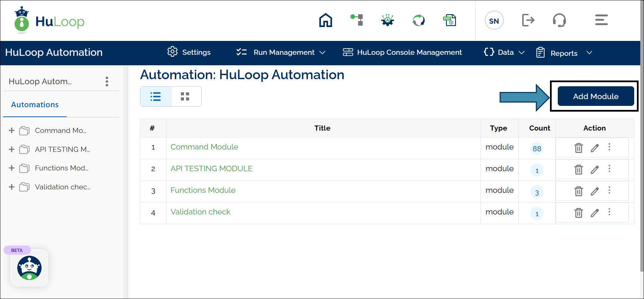Open the Reports dropdown menu
The height and width of the screenshot is (299, 644).
point(564,53)
